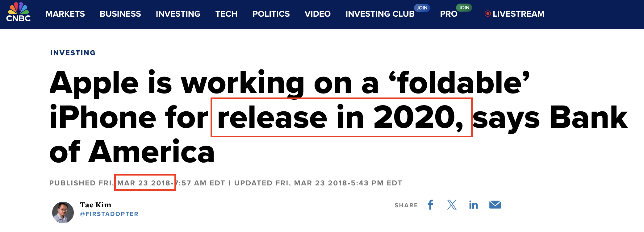The height and width of the screenshot is (232, 644).
Task: Share article on X (Twitter)
Action: [452, 205]
